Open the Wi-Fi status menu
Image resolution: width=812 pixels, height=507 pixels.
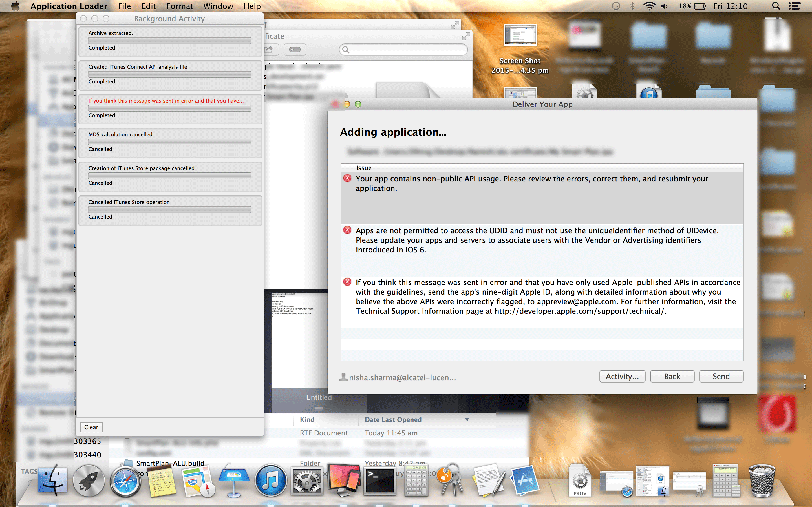click(649, 6)
